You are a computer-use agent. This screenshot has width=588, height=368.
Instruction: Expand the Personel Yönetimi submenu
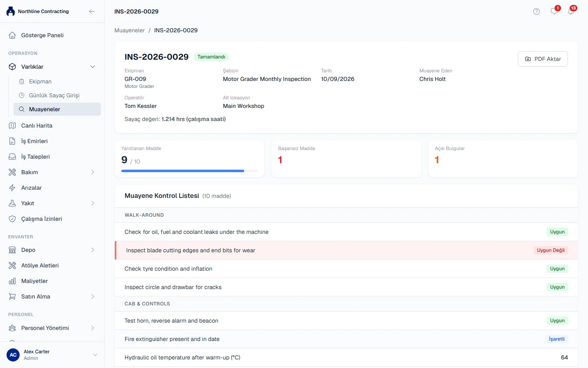(93, 328)
